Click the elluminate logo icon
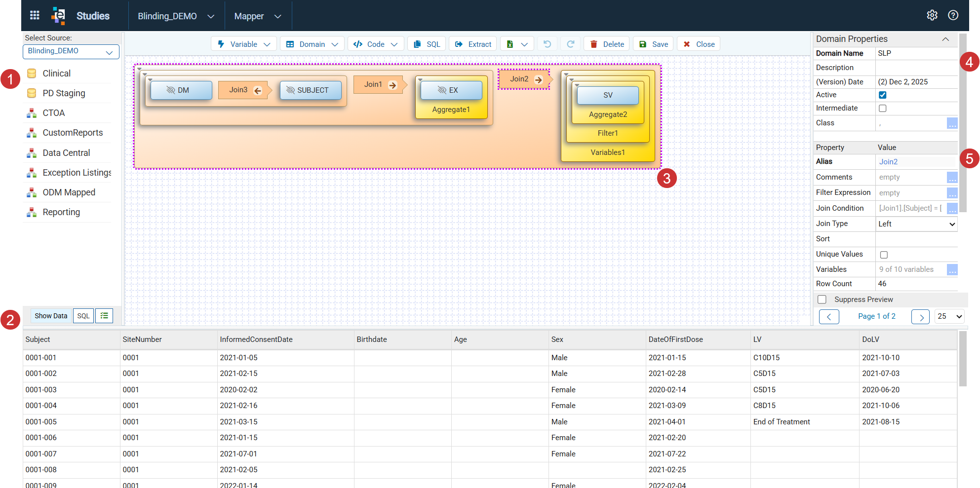The image size is (980, 488). click(x=58, y=16)
